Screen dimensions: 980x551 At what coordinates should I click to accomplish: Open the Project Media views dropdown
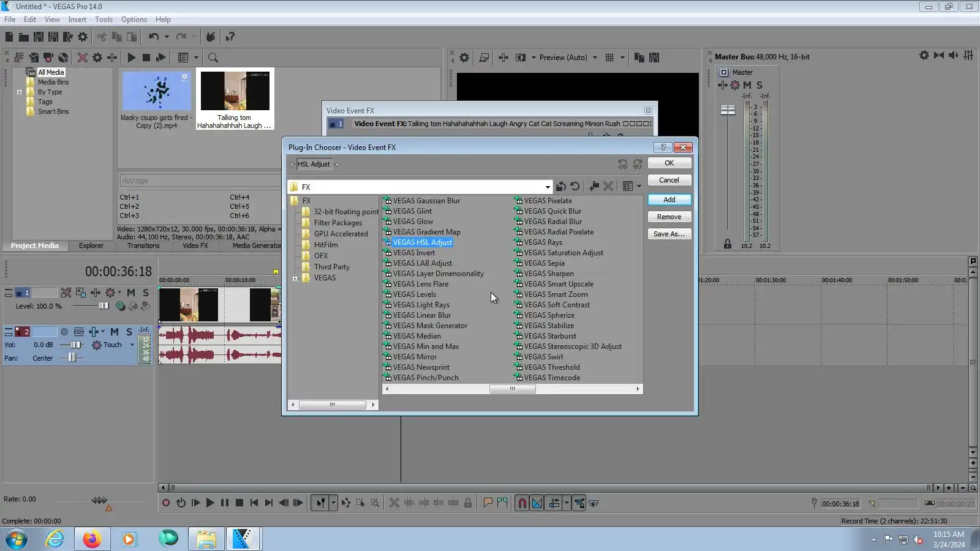197,58
